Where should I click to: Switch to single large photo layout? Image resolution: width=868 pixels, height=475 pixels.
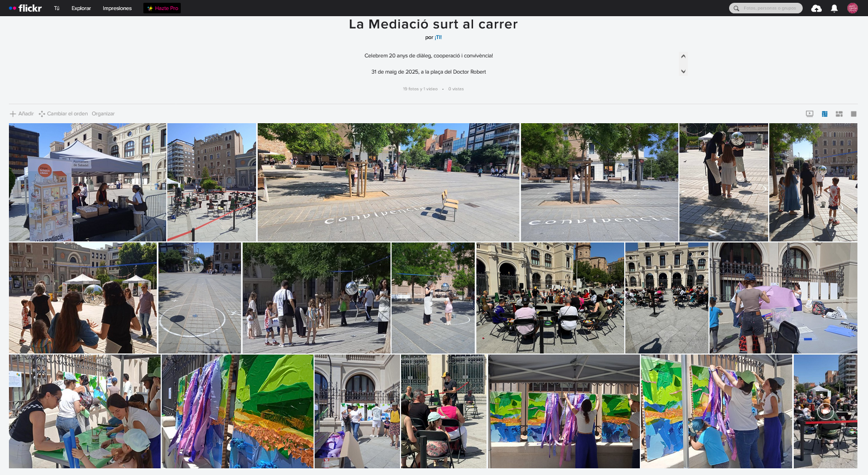coord(853,114)
